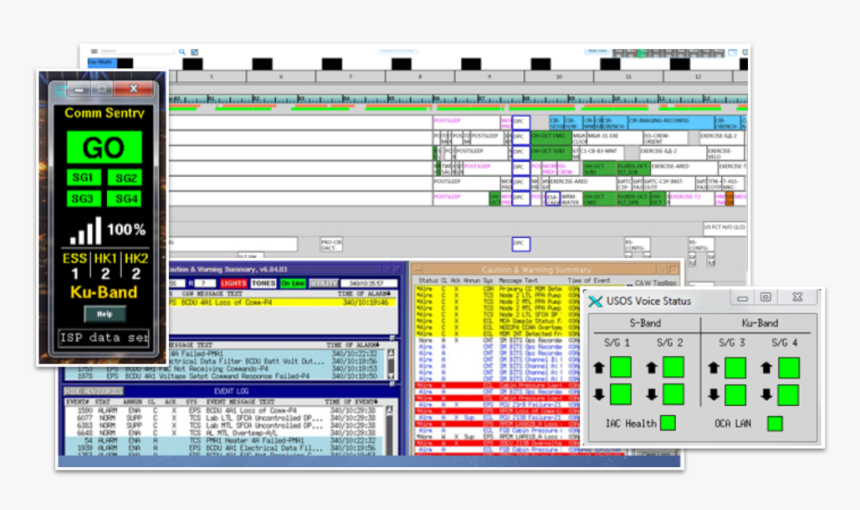Select the ISS-CREW-ORIENT activity block
860x510 pixels.
[x=665, y=138]
